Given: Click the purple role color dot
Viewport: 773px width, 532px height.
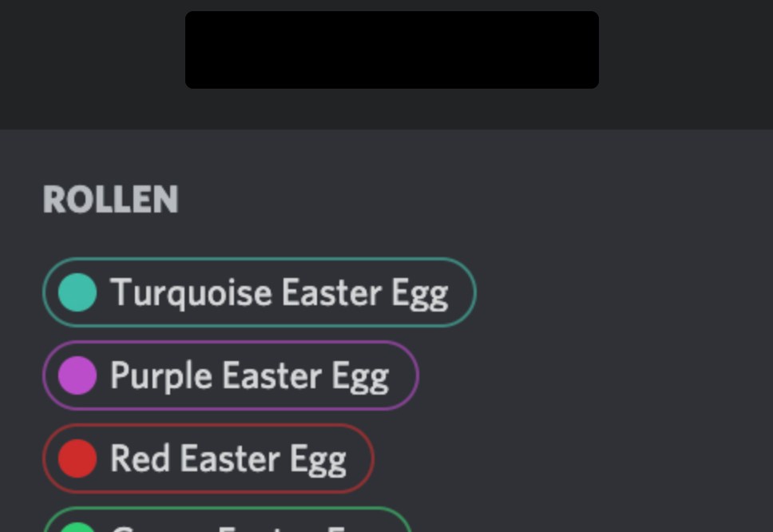Looking at the screenshot, I should tap(77, 375).
